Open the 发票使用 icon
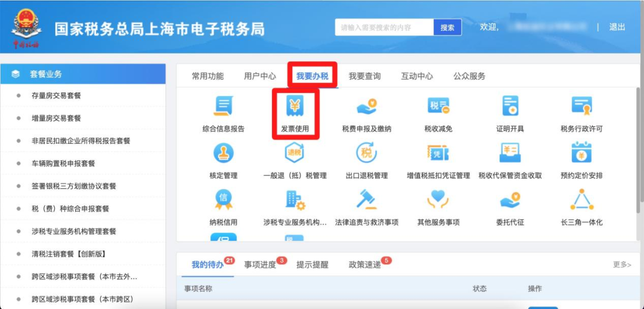This screenshot has height=309, width=644. 295,106
